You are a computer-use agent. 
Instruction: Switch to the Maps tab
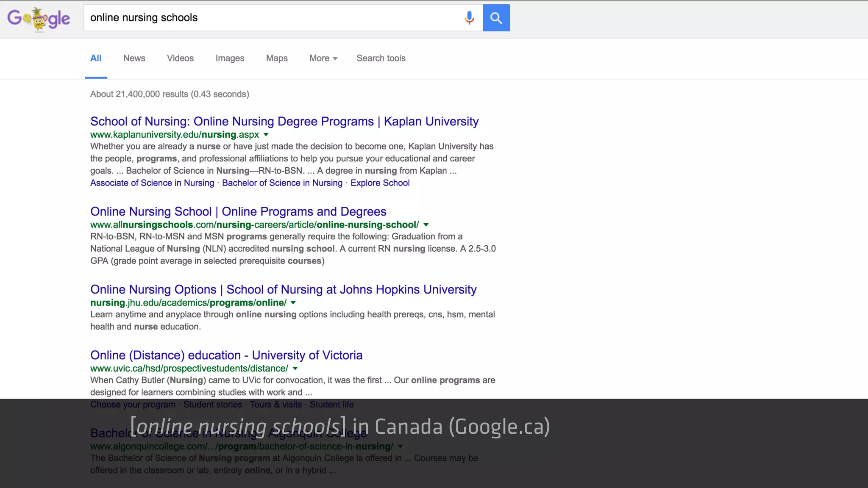coord(277,58)
